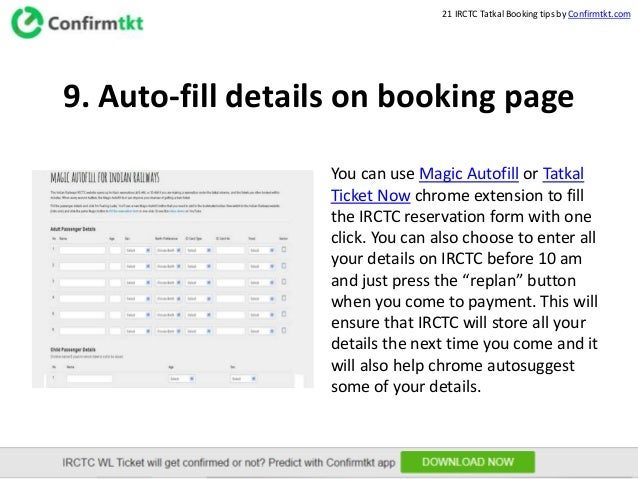Open the Confirmtkt.com link in header
This screenshot has height=479, width=638.
click(599, 14)
